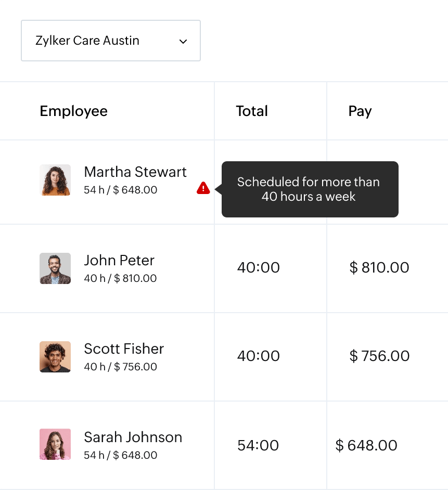The height and width of the screenshot is (490, 448).
Task: Select John Peter's $810.00 pay value
Action: (378, 268)
